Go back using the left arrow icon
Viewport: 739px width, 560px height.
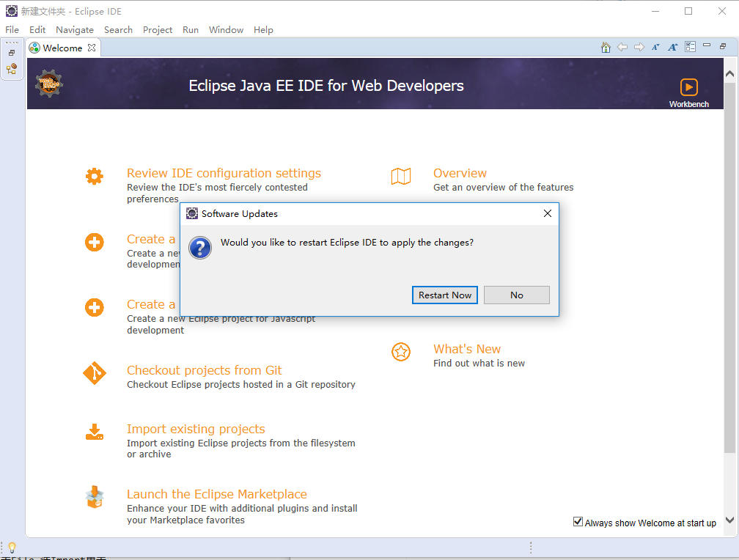(x=622, y=47)
